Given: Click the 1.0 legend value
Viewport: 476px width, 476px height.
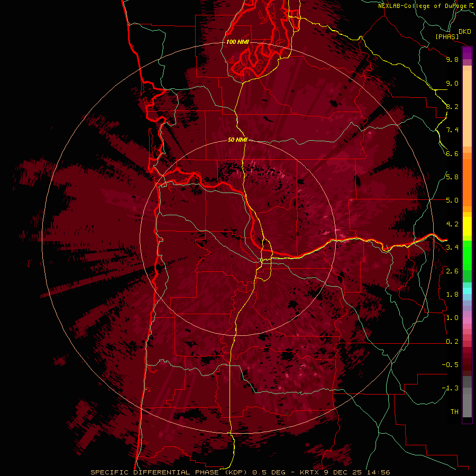Looking at the screenshot, I should (452, 318).
